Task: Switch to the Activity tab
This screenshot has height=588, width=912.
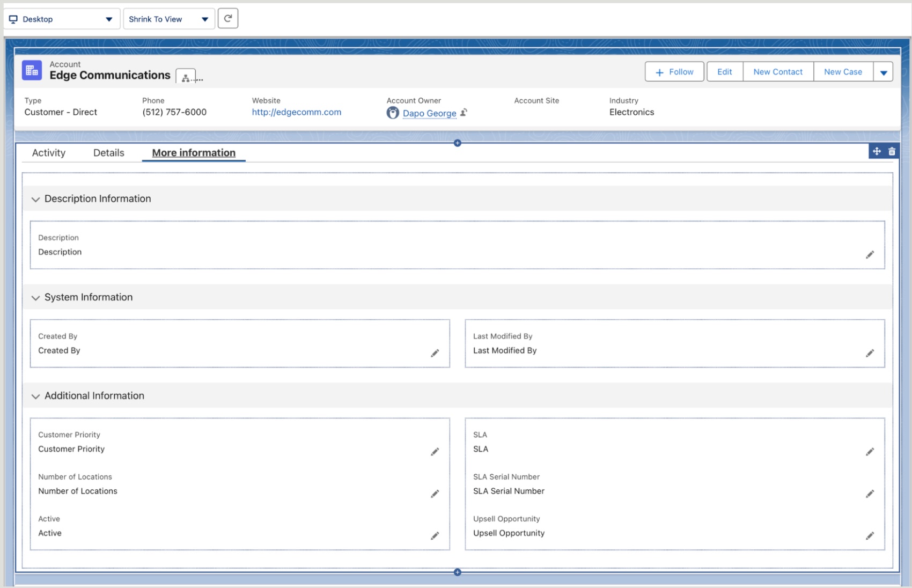Action: click(x=49, y=153)
